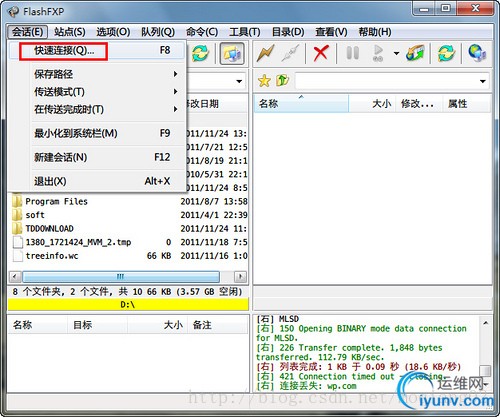
Task: Click the right pane disconnect plug icon
Action: [290, 53]
